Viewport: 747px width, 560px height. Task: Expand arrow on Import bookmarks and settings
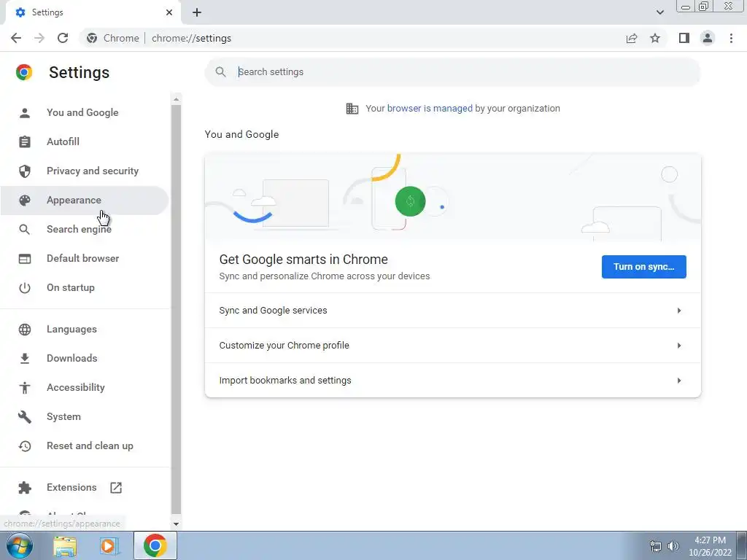pos(679,381)
